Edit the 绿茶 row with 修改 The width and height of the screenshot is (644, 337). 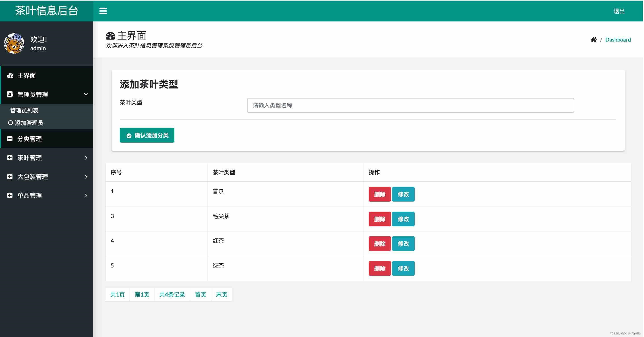[x=403, y=268]
